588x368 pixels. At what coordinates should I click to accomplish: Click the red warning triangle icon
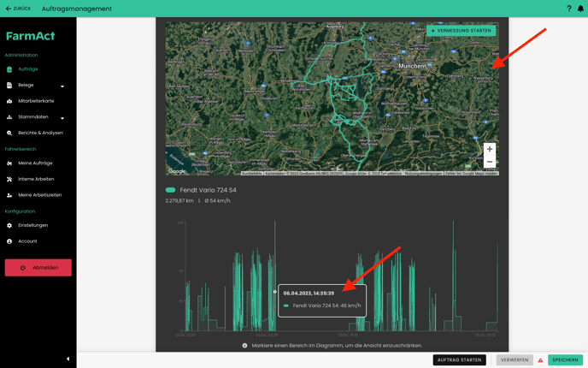pyautogui.click(x=540, y=360)
